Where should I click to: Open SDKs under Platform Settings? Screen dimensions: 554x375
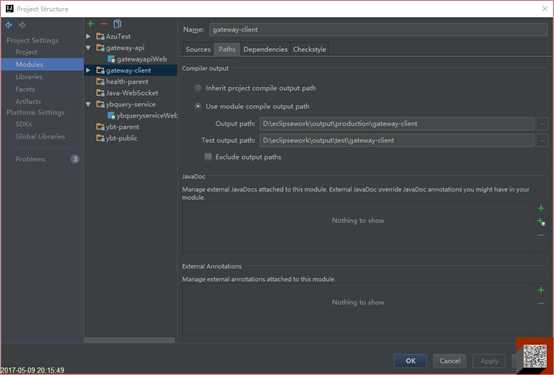coord(24,124)
